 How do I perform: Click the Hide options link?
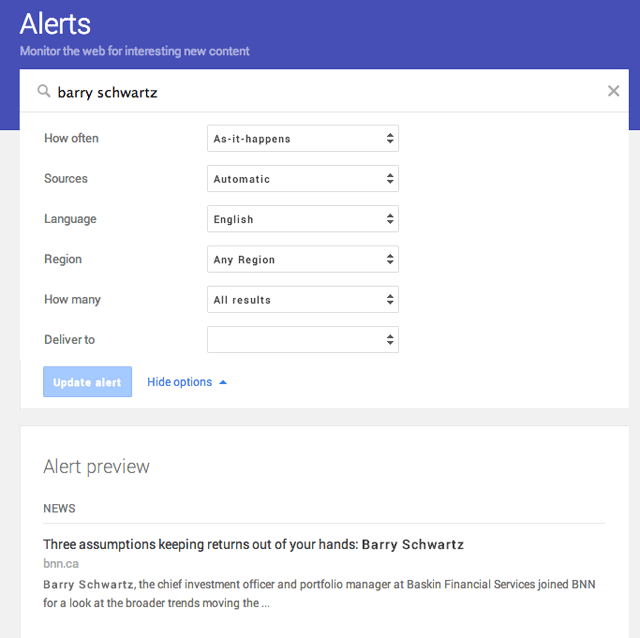(x=179, y=382)
